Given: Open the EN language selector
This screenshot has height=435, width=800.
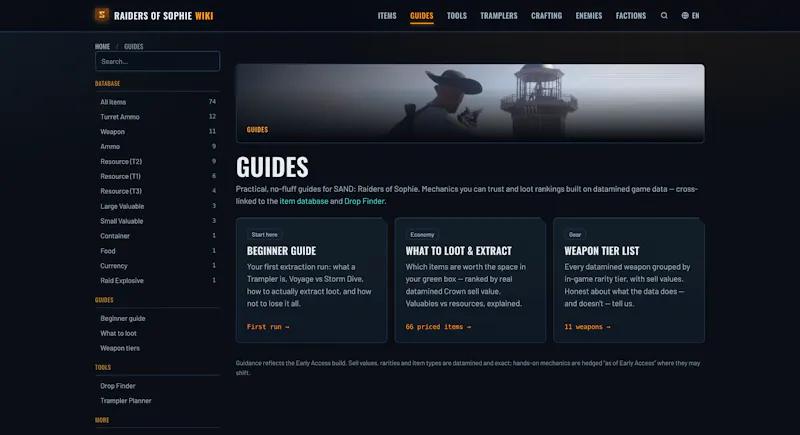Looking at the screenshot, I should point(695,16).
